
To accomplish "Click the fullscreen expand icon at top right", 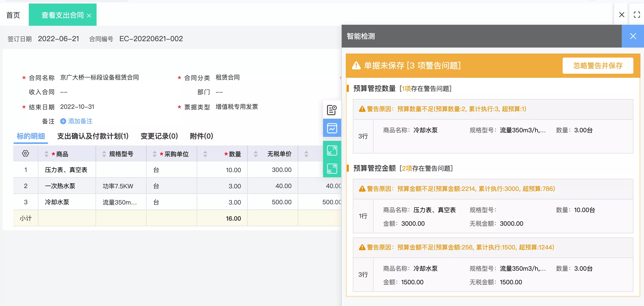I will coord(637,15).
